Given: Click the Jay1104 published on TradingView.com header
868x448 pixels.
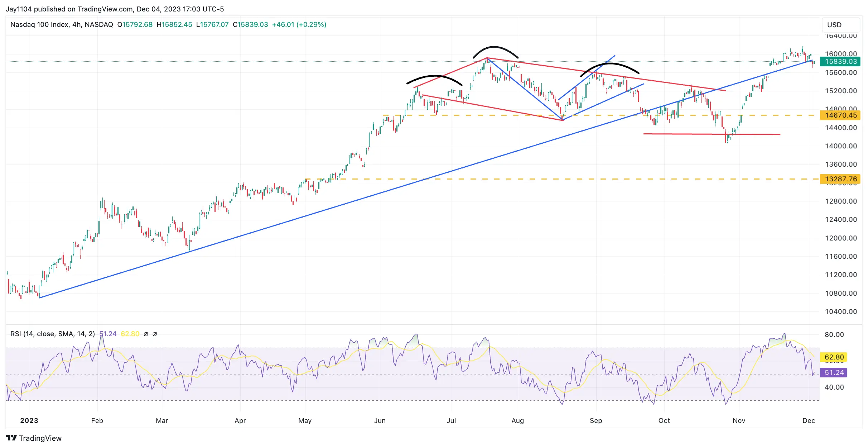Looking at the screenshot, I should pos(115,9).
